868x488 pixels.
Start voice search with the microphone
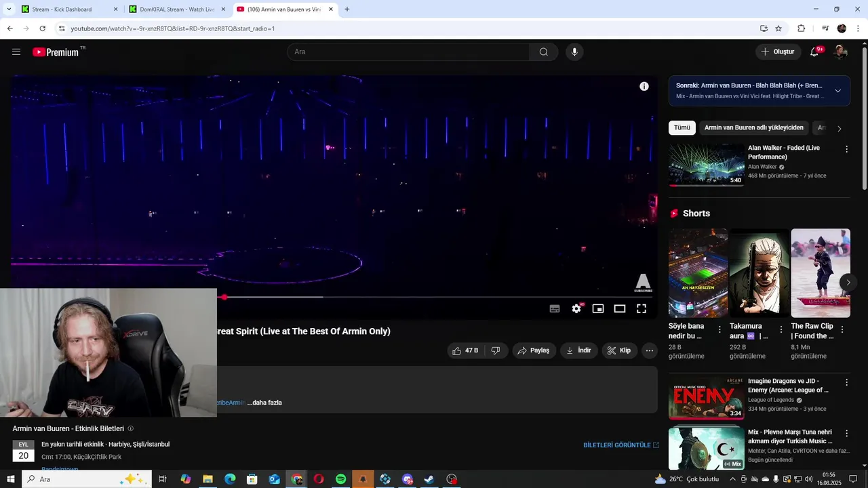click(574, 52)
